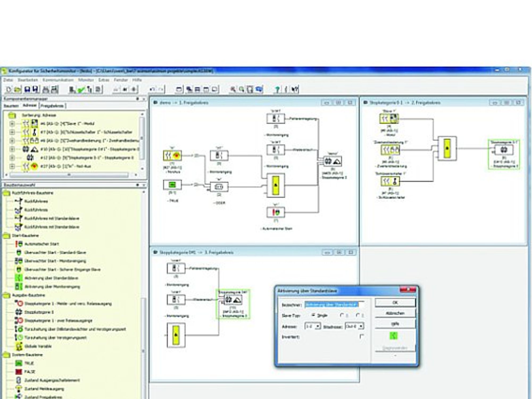Click the Hilfe button in dialog
Image resolution: width=532 pixels, height=399 pixels.
point(395,324)
